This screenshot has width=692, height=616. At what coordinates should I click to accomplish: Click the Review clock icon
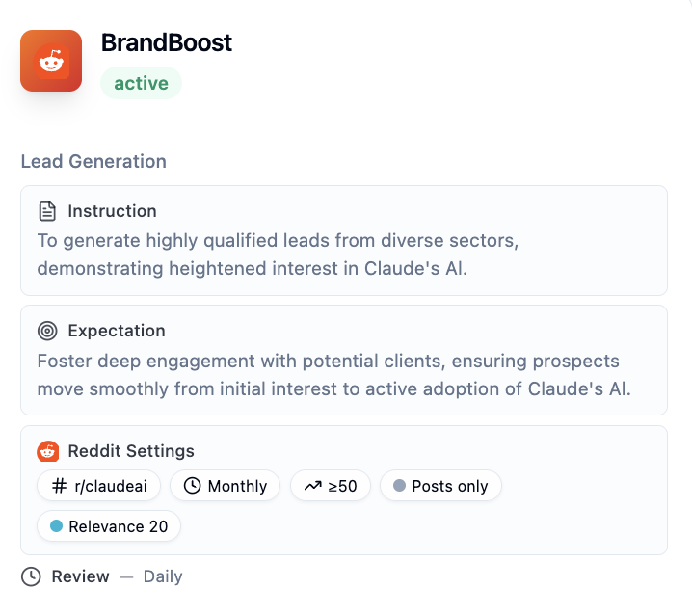pos(32,576)
